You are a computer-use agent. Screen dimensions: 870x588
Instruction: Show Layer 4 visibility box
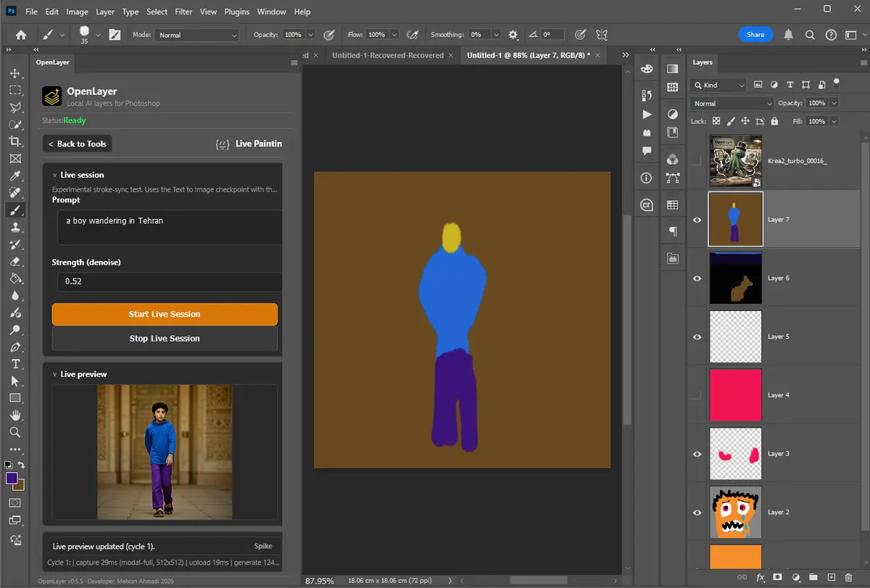point(697,395)
